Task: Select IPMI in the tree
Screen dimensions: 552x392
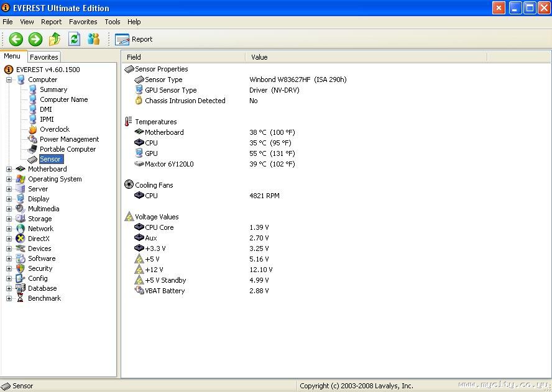Action: pyautogui.click(x=47, y=119)
